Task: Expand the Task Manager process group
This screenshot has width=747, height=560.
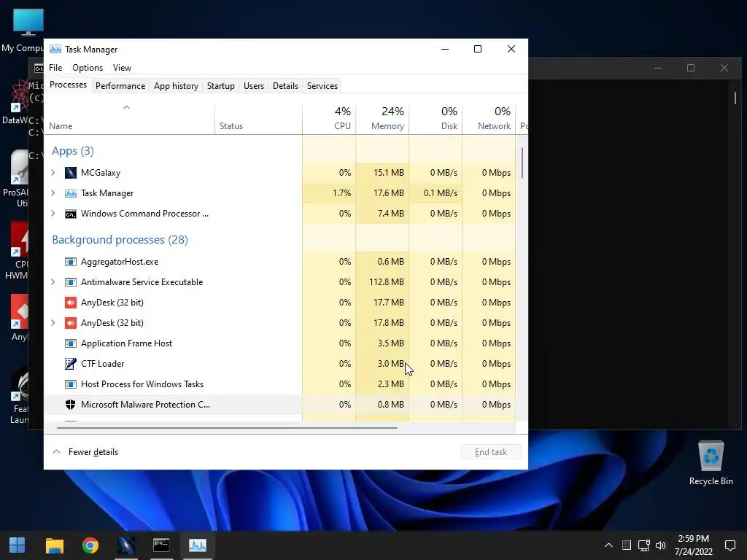Action: (x=53, y=192)
